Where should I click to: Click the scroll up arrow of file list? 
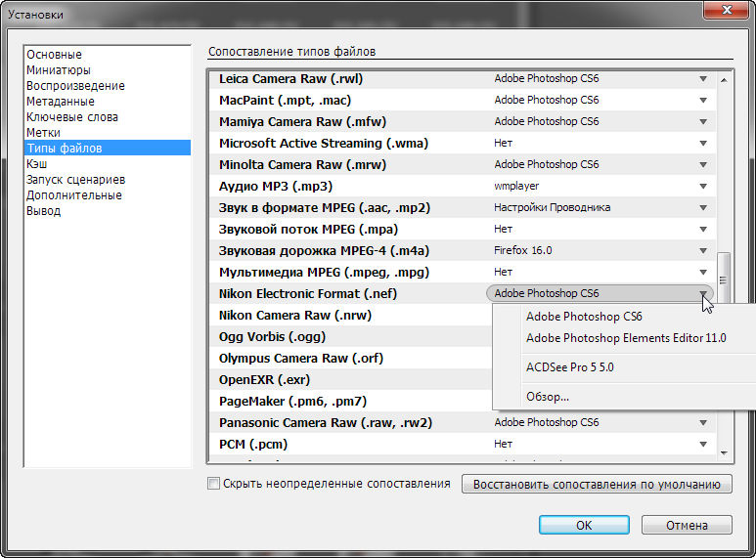pos(724,80)
